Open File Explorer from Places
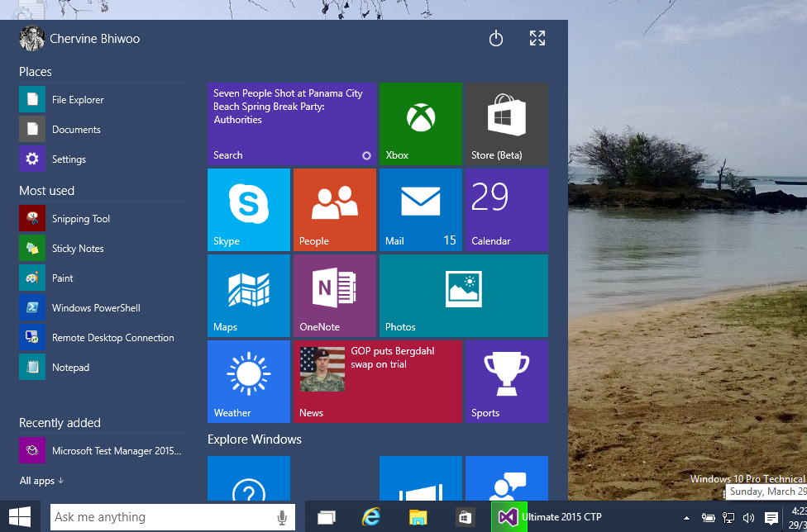807x532 pixels. click(103, 100)
